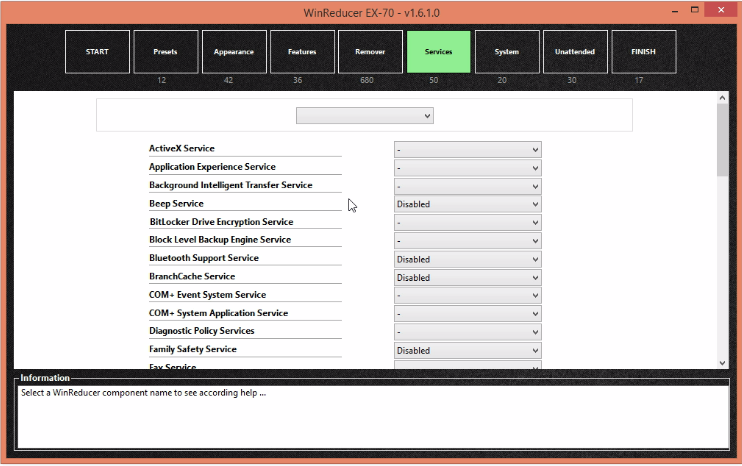
Task: Open BitLocker Drive Encryption Service dropdown
Action: click(468, 223)
